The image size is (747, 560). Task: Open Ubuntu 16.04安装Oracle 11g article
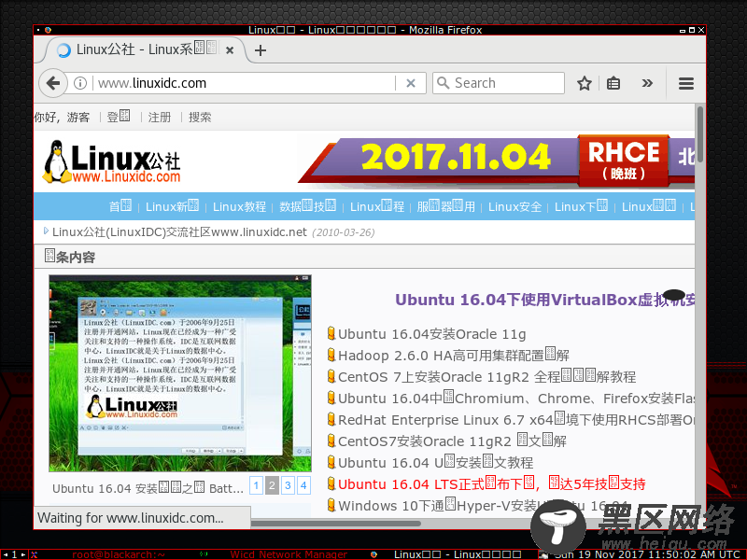(432, 334)
